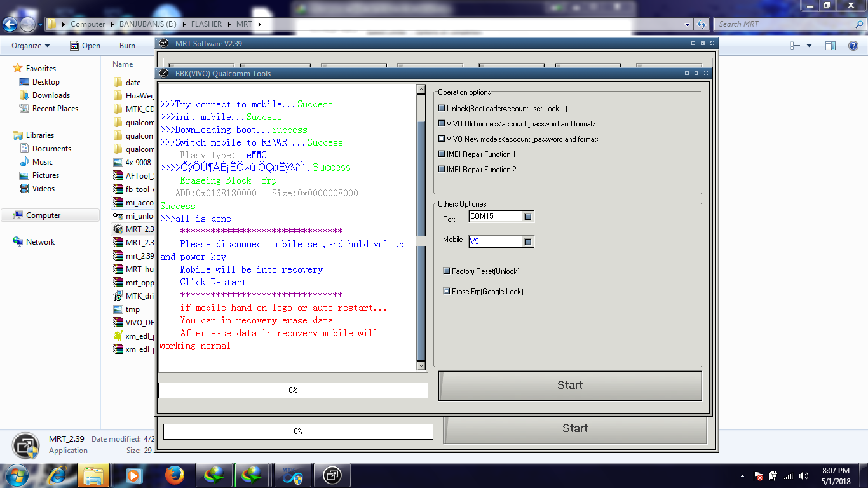Click the taskbar clock showing 8:07 PM
Image resolution: width=868 pixels, height=488 pixels.
[x=835, y=476]
